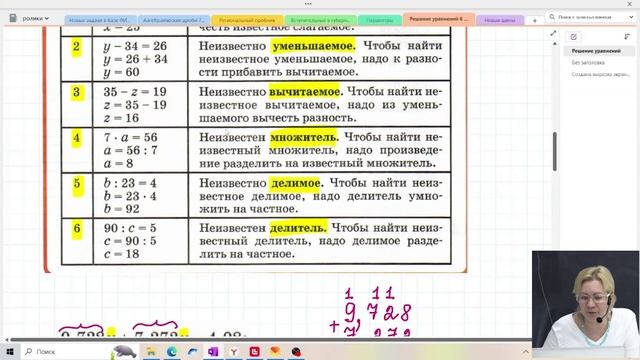Click the horizontal scroll left arrow

tap(6, 340)
